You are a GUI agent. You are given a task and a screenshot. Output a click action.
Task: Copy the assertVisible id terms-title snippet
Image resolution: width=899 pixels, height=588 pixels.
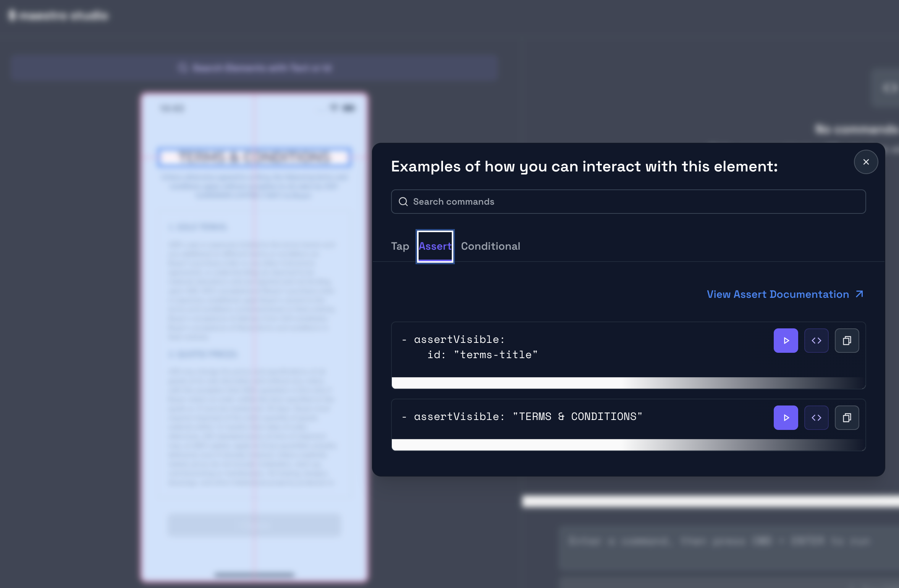847,340
